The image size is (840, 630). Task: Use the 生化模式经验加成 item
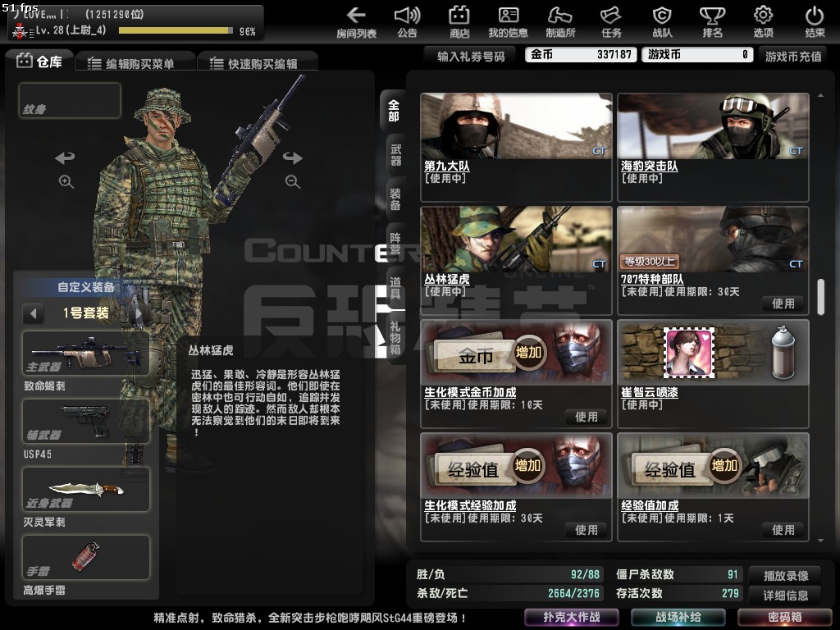(x=586, y=530)
